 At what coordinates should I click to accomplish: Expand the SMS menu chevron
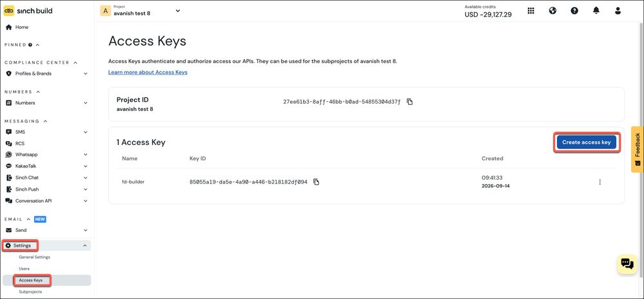[86, 132]
